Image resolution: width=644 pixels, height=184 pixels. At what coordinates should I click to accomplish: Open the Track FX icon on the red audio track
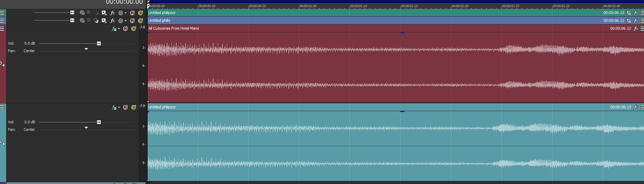(x=114, y=29)
